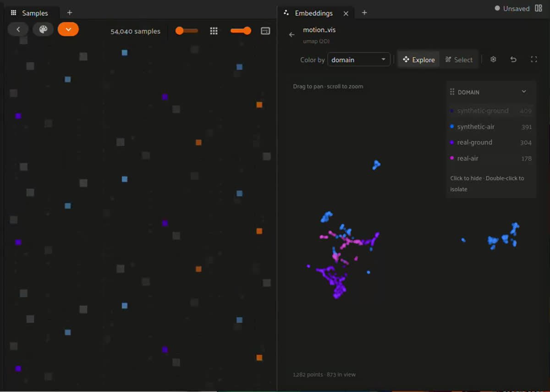This screenshot has height=392, width=550.
Task: Click the reset view undo icon
Action: [513, 60]
